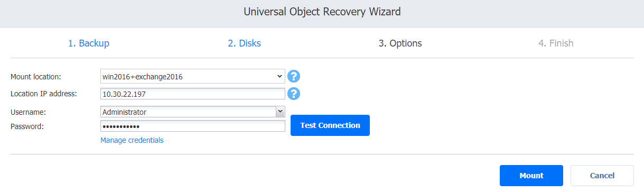Screen dimensions: 644x192
Task: Focus the Location IP address field
Action: 193,94
